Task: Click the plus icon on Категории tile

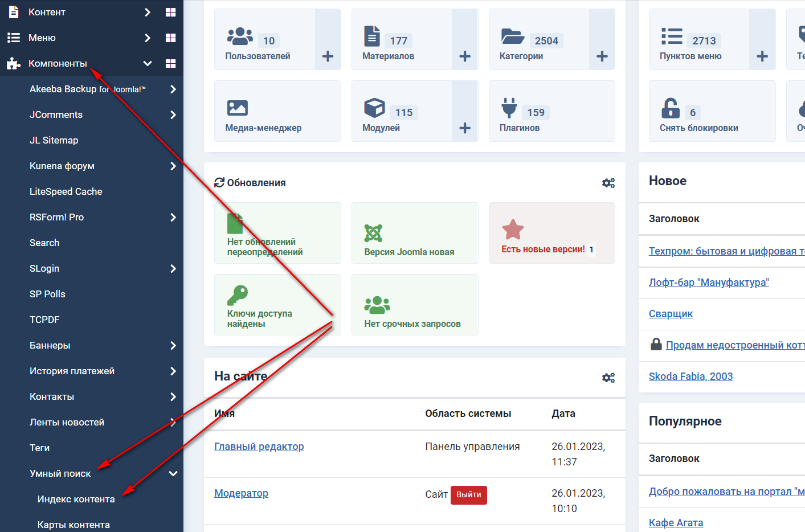Action: click(602, 56)
